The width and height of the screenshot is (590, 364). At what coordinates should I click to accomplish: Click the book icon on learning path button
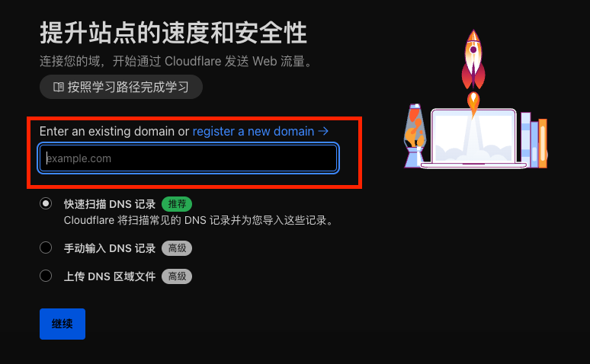(x=59, y=87)
